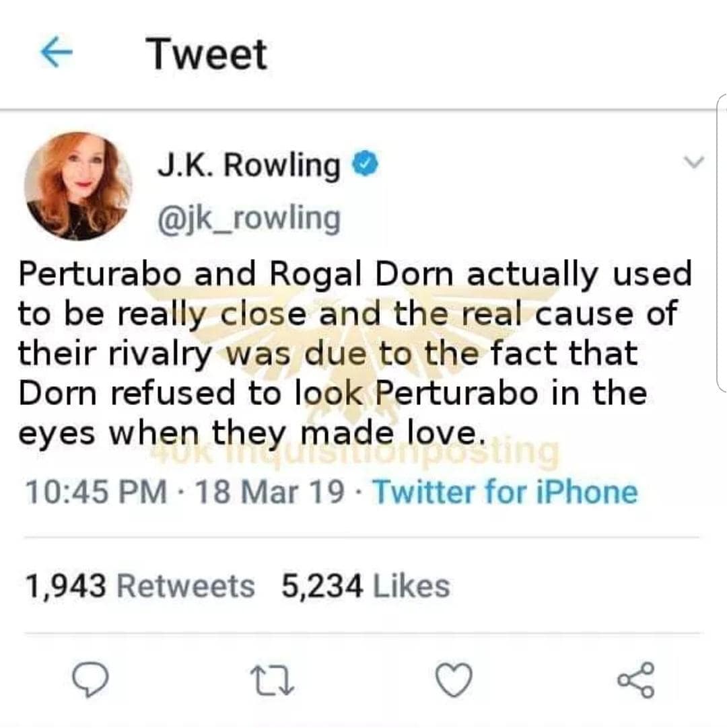Open the J.K. Rowling profile picture
Viewport: 727px width, 728px height.
[x=78, y=186]
